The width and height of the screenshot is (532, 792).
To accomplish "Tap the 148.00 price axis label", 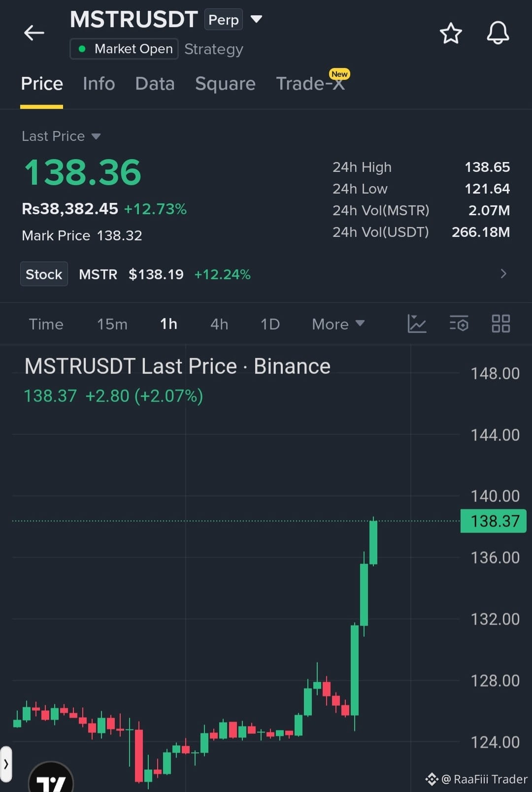I will point(495,373).
